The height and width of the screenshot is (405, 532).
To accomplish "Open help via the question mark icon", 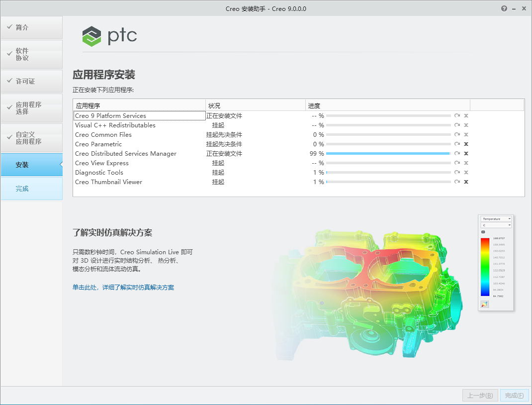I will [504, 8].
